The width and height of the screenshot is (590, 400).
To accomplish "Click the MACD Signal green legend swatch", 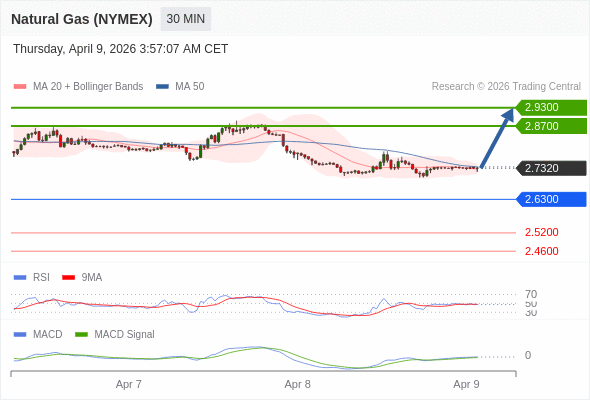I will 81,335.
